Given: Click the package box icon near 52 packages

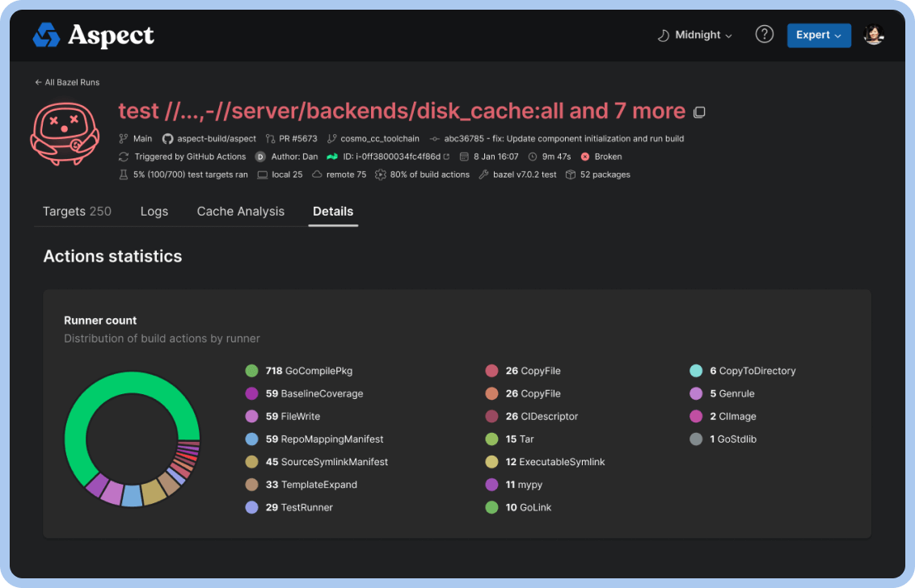Looking at the screenshot, I should pos(571,175).
